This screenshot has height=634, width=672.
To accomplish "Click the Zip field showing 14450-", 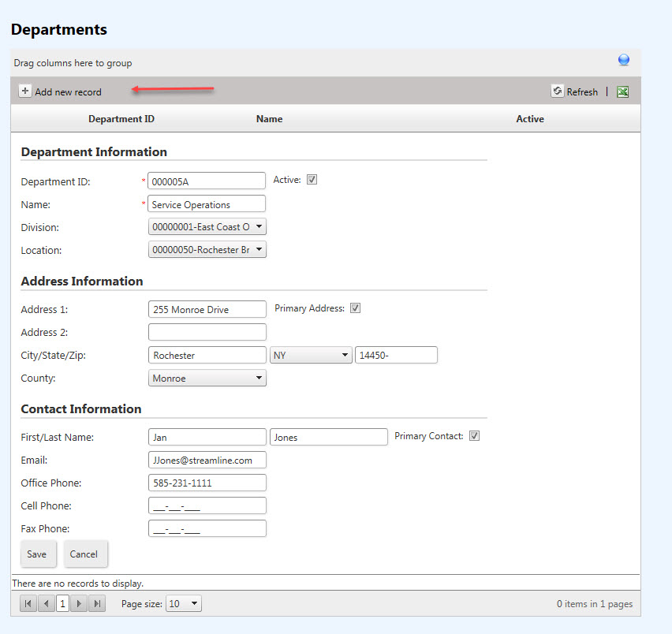I will 396,355.
